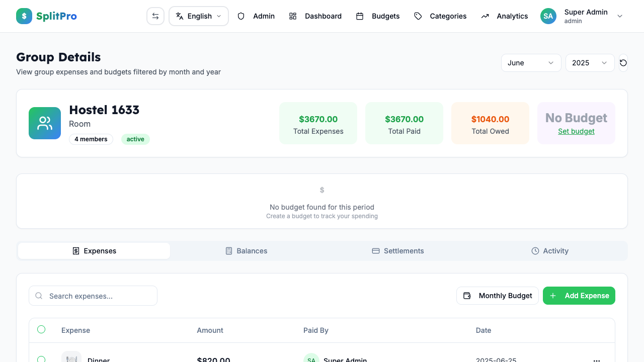The height and width of the screenshot is (362, 644).
Task: Open Analytics via the trend chart icon
Action: (485, 16)
